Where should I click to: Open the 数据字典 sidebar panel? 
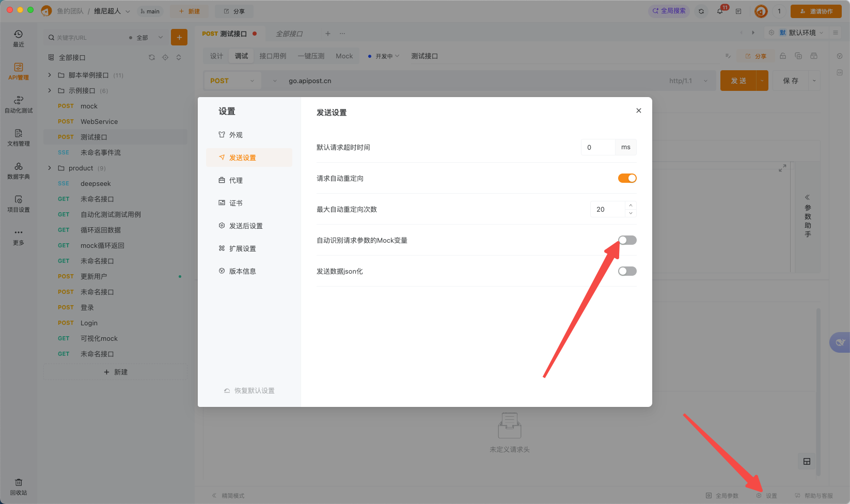[x=18, y=170]
